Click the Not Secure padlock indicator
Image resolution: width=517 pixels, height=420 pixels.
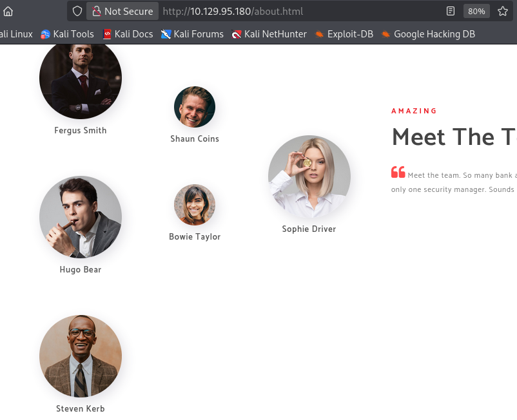[122, 11]
